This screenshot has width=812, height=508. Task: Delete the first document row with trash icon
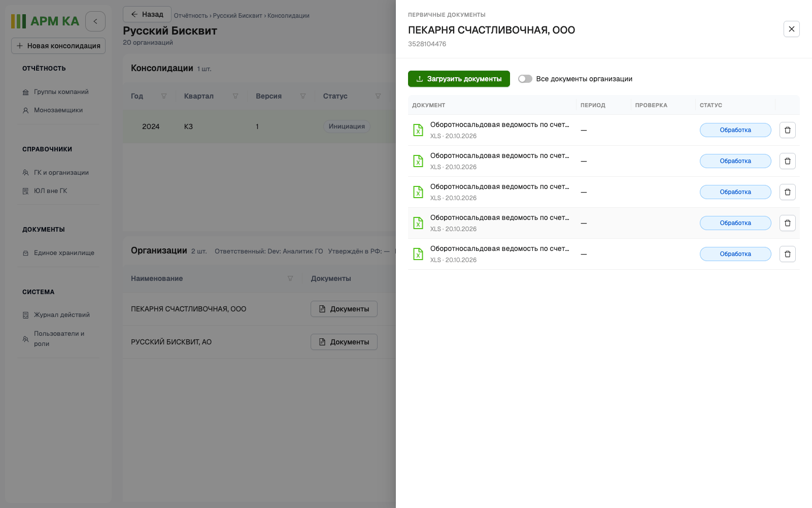787,130
